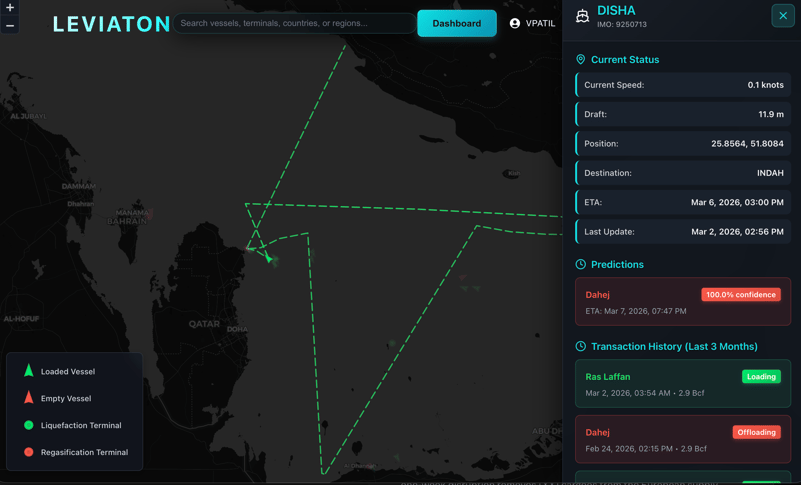
Task: Select the green vessel marker on the map
Action: tap(269, 258)
